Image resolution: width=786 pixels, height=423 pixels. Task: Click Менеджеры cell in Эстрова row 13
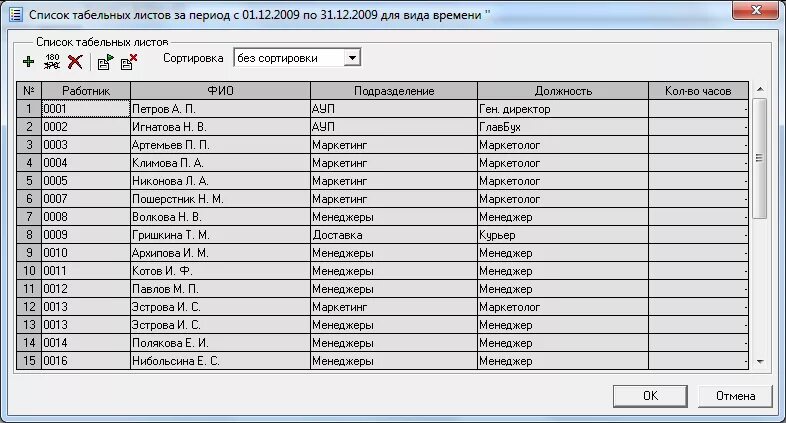[394, 325]
